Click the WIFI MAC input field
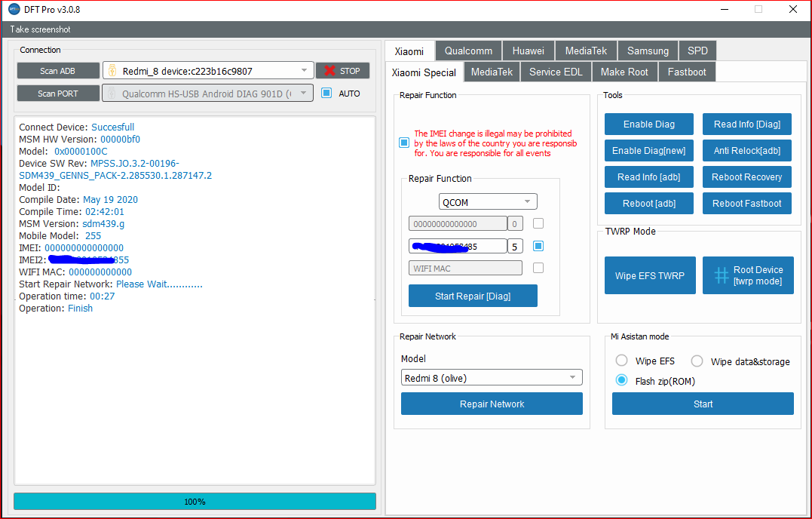812x519 pixels. pos(465,269)
